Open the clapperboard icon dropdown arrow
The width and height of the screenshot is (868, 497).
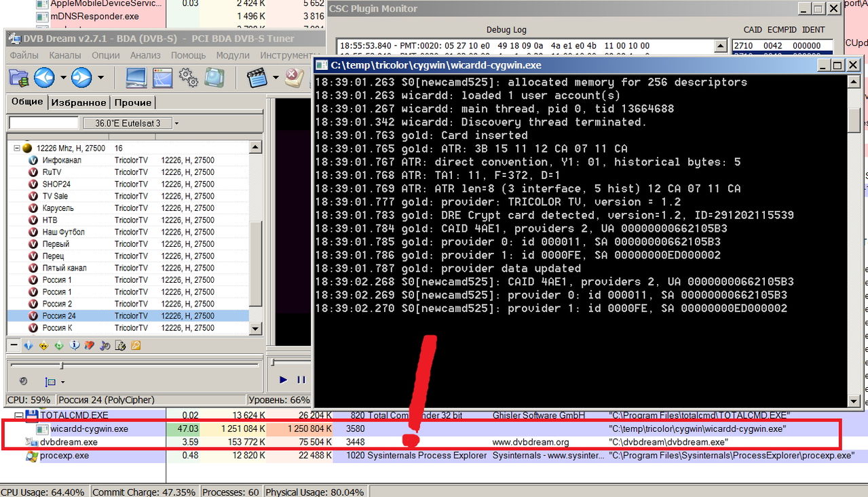276,78
